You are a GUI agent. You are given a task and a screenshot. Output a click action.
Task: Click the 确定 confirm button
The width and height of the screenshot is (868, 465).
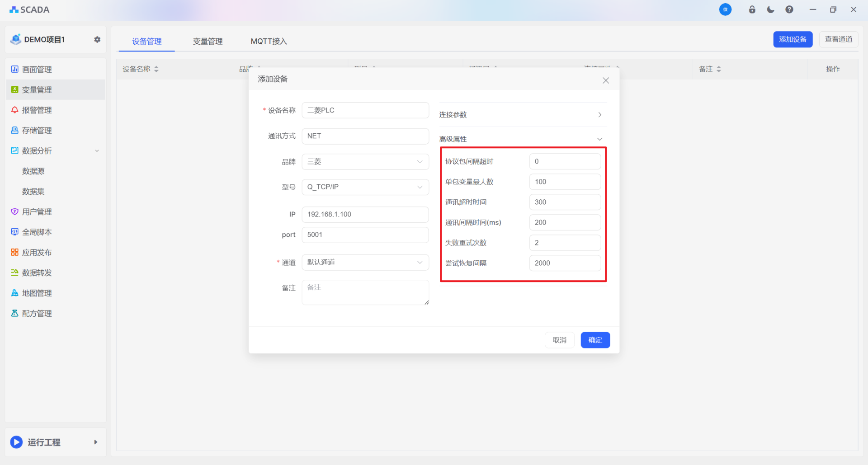(595, 340)
